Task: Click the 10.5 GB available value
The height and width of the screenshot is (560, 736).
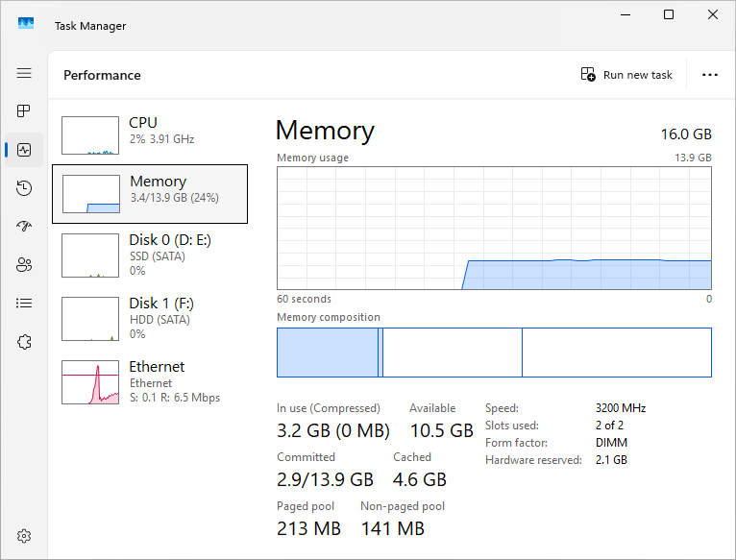Action: (442, 430)
